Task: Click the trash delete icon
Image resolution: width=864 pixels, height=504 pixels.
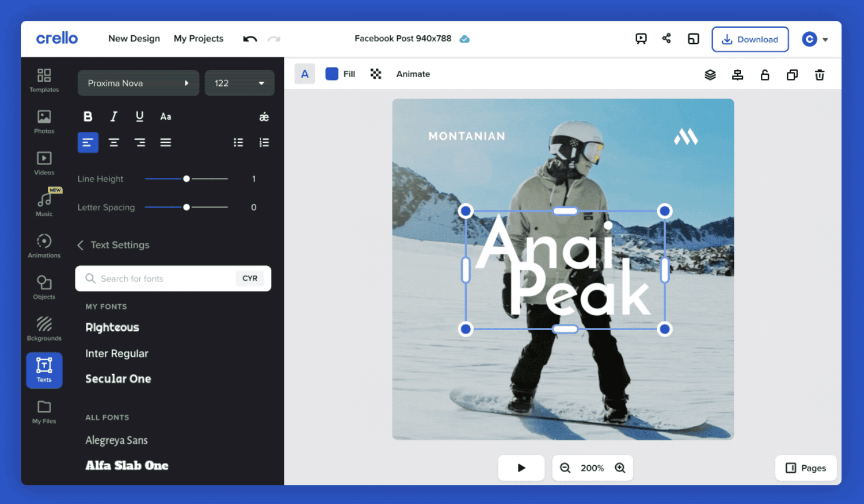Action: tap(819, 75)
